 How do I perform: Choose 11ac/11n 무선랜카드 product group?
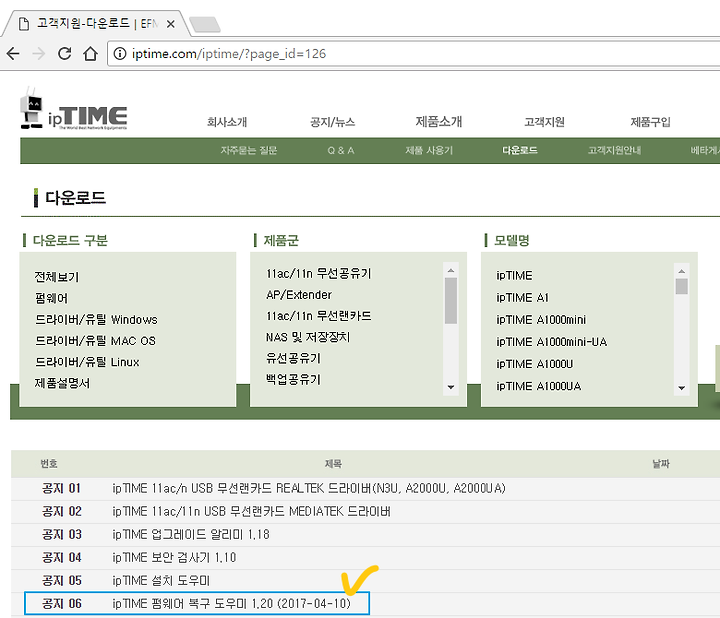pos(319,316)
